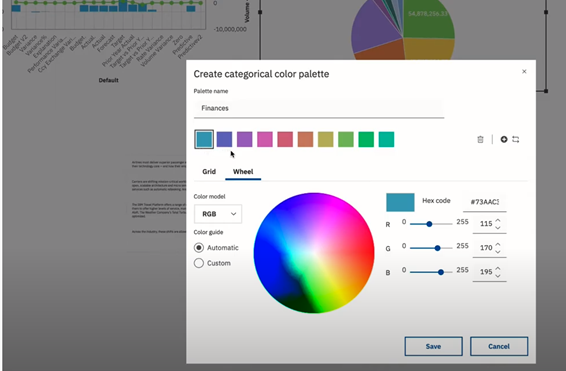Select the Automatic color guide option
566x371 pixels.
(199, 248)
